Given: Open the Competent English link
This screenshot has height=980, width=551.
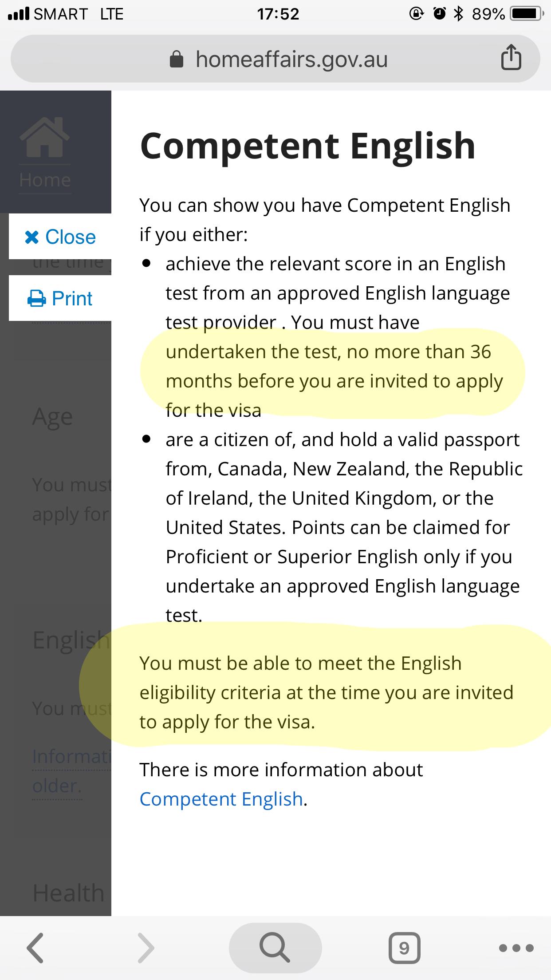Looking at the screenshot, I should pos(221,799).
